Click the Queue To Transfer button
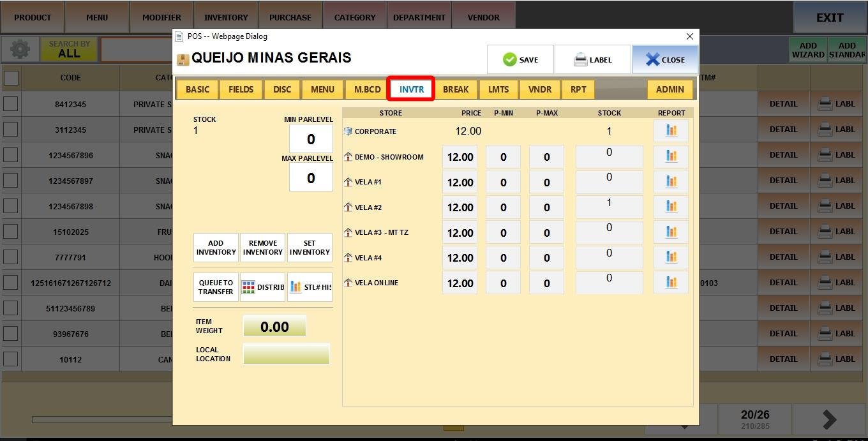 point(216,287)
